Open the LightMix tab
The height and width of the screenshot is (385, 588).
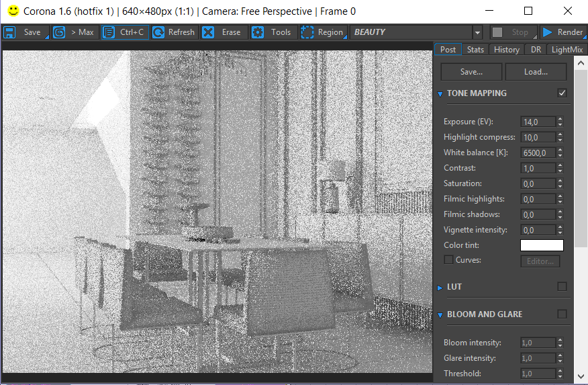coord(567,50)
